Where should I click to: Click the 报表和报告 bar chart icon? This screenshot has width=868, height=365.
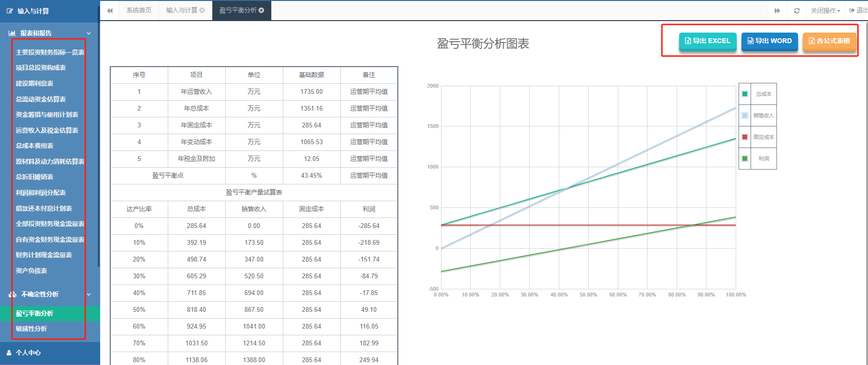click(12, 33)
